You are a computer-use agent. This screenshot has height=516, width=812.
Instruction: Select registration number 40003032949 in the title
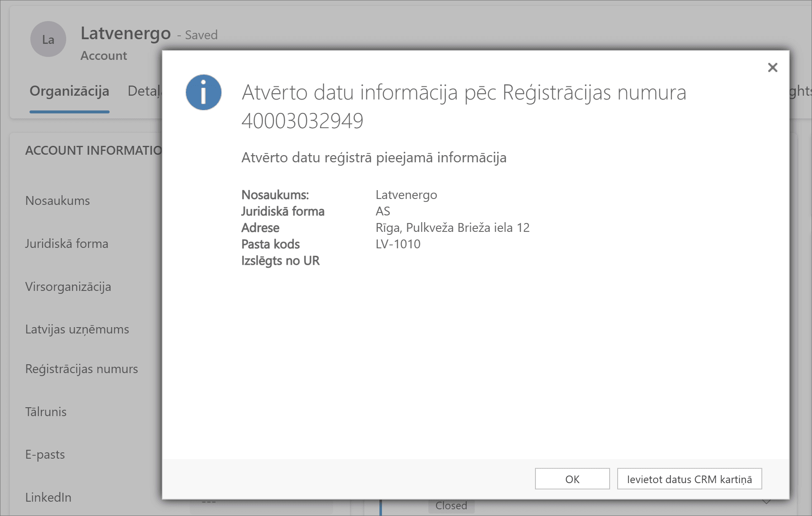pos(302,121)
